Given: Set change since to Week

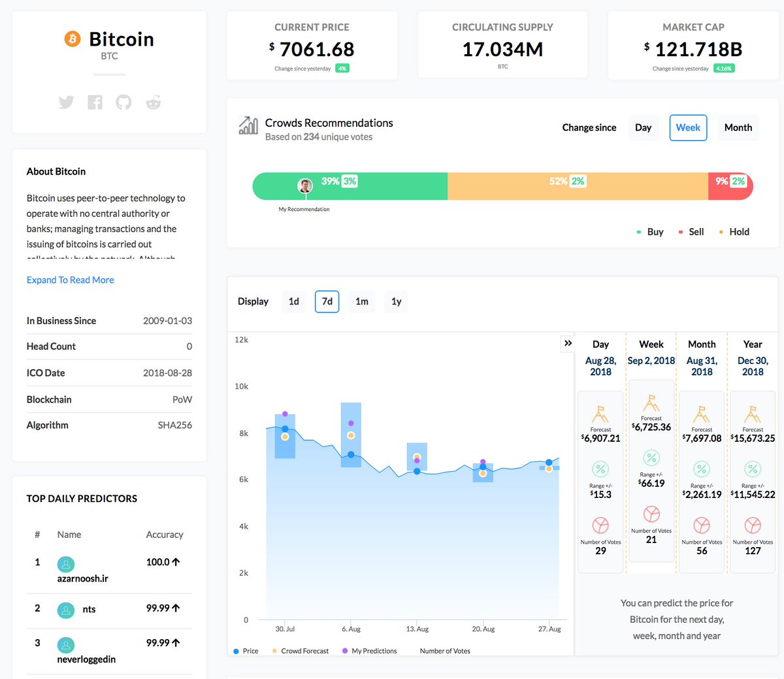Looking at the screenshot, I should [x=688, y=127].
